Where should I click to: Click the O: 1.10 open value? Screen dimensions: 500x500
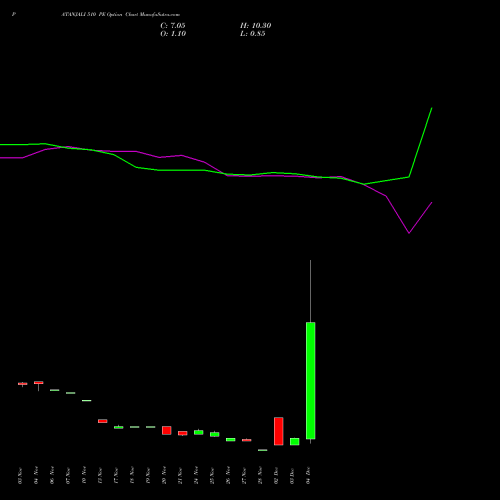(x=173, y=34)
